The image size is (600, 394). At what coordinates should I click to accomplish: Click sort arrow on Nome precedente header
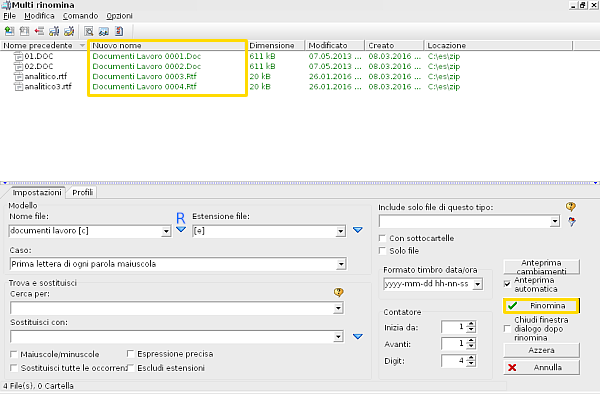(x=82, y=46)
